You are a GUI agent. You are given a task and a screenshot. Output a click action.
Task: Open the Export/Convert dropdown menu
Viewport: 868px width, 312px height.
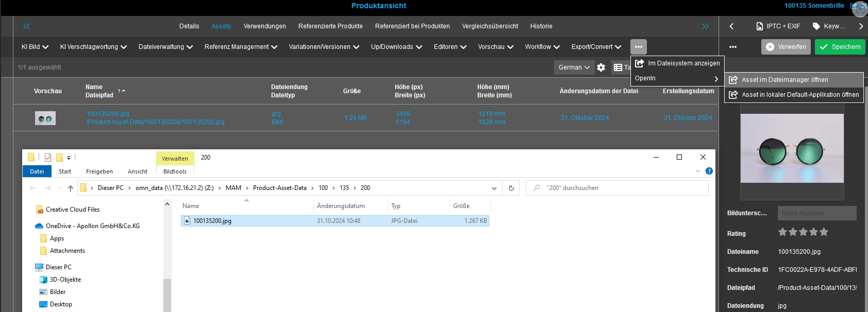click(x=596, y=47)
